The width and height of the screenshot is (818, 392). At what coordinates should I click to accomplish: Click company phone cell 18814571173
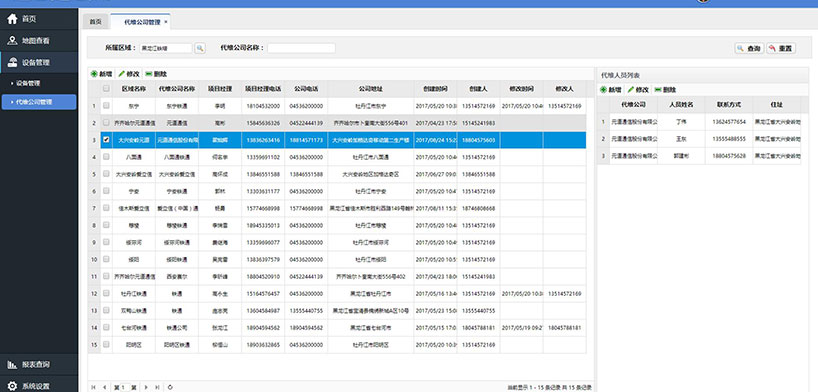click(306, 140)
